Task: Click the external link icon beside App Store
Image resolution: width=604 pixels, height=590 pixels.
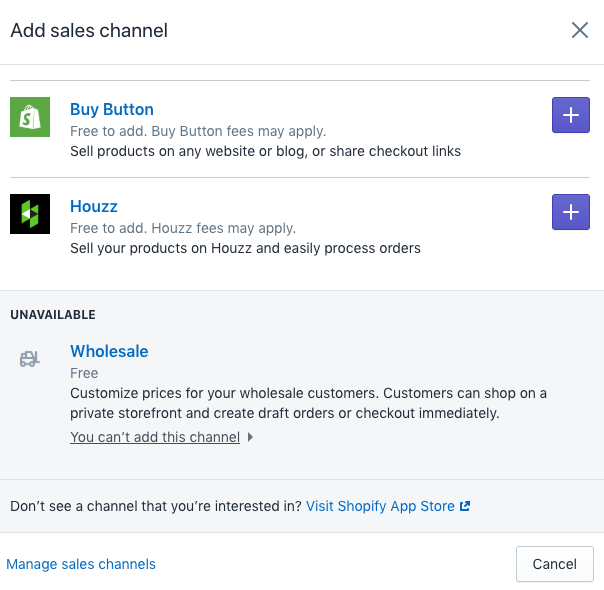Action: pyautogui.click(x=465, y=506)
